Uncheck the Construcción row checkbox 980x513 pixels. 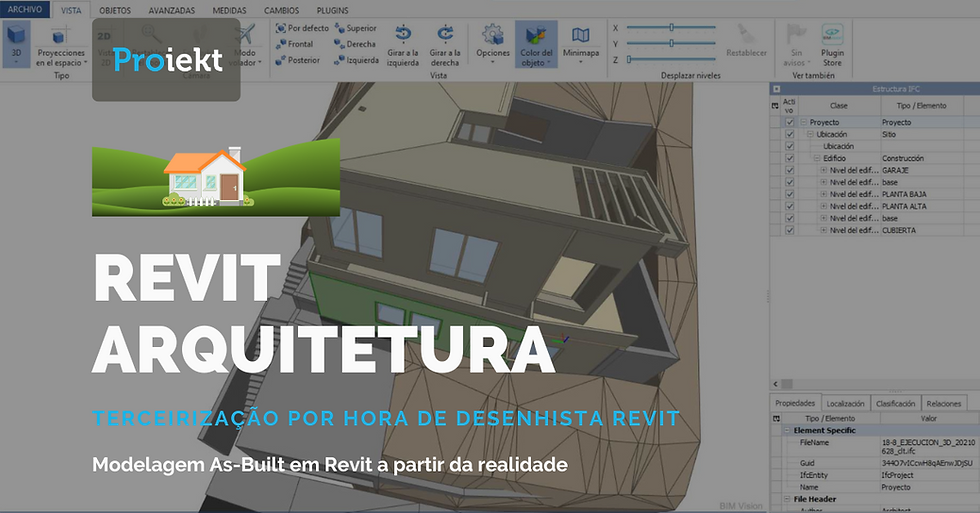(x=789, y=158)
